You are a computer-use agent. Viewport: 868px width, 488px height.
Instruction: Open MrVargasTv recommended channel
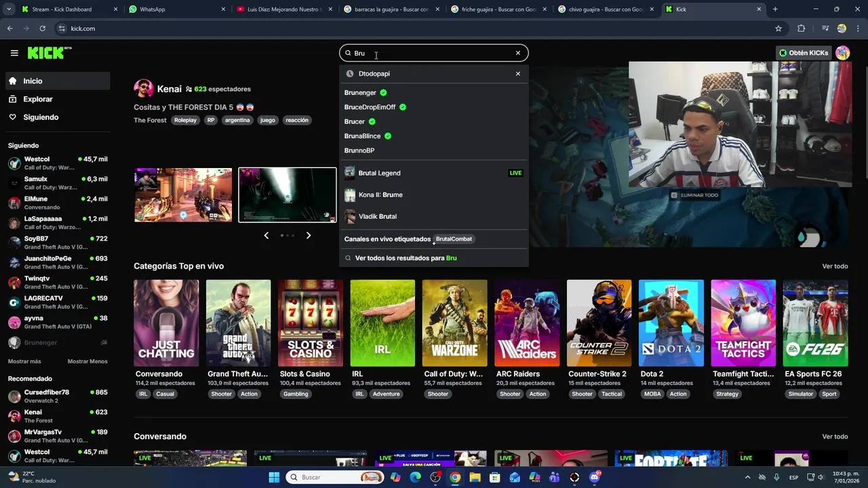coord(58,436)
